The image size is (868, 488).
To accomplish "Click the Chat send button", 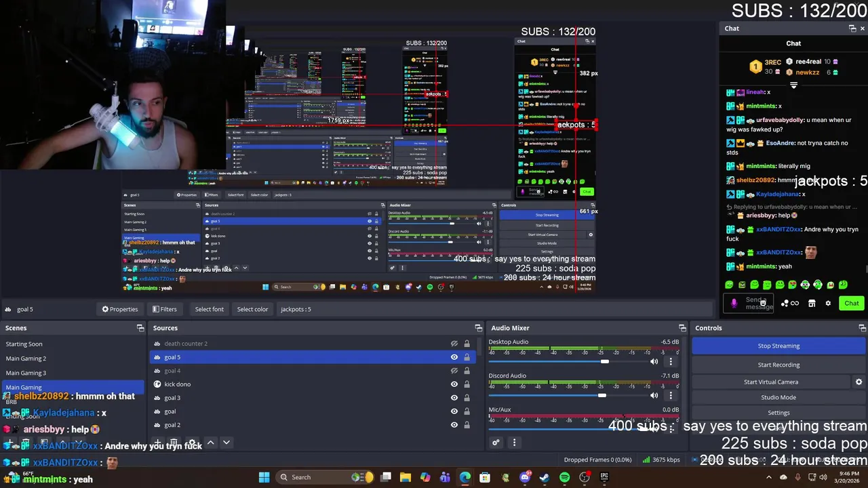I will [851, 303].
